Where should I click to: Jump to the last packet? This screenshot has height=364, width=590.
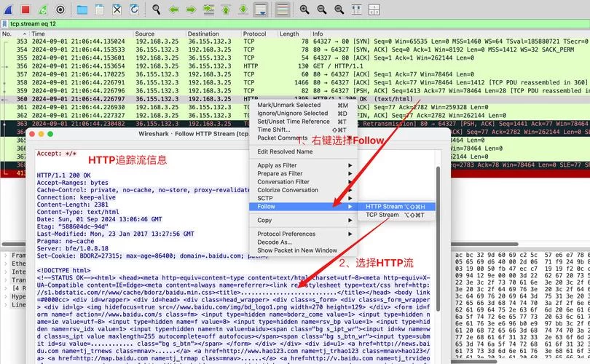(243, 9)
